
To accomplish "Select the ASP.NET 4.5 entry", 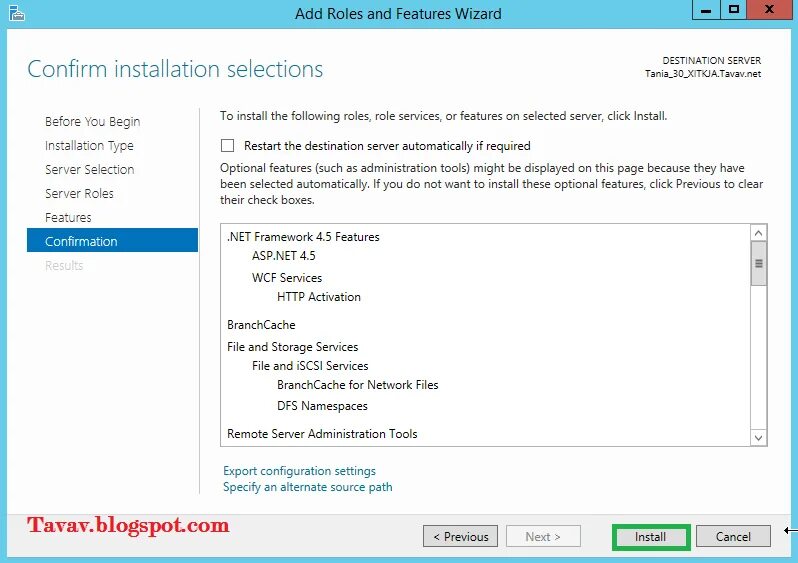I will pyautogui.click(x=283, y=256).
